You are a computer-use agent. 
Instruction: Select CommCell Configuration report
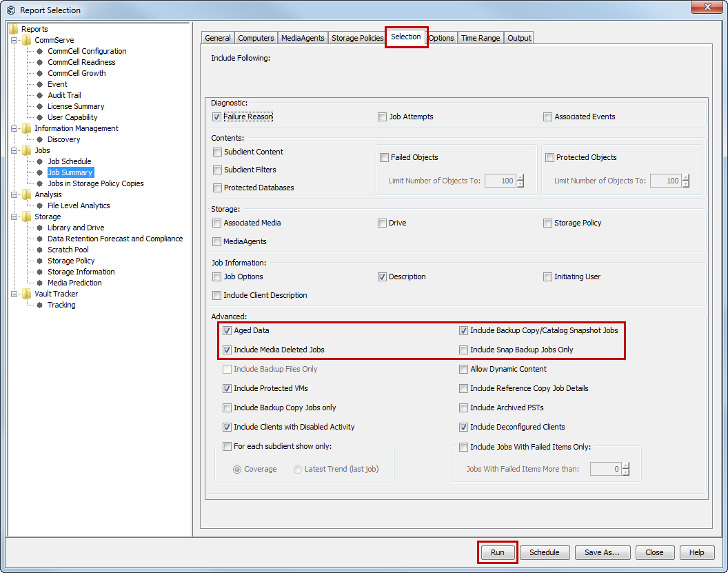pyautogui.click(x=87, y=51)
